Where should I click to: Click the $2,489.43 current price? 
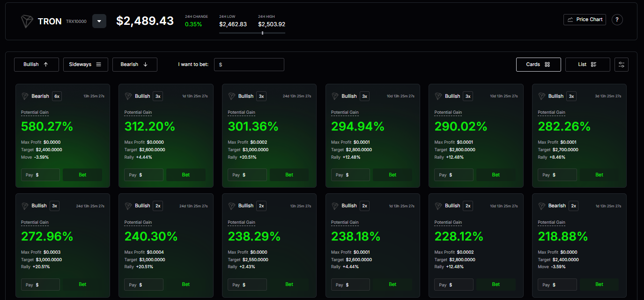click(x=145, y=21)
